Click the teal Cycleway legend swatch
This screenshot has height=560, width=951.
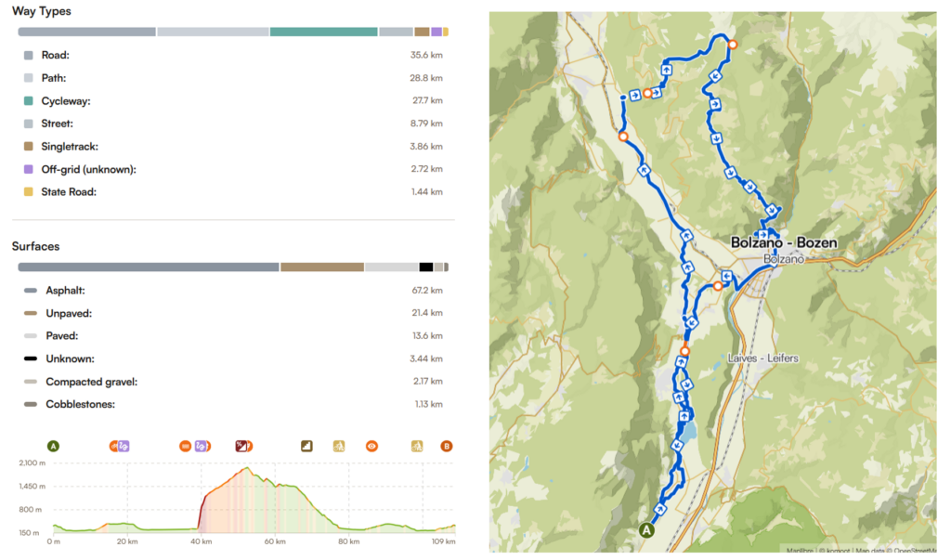click(x=29, y=100)
